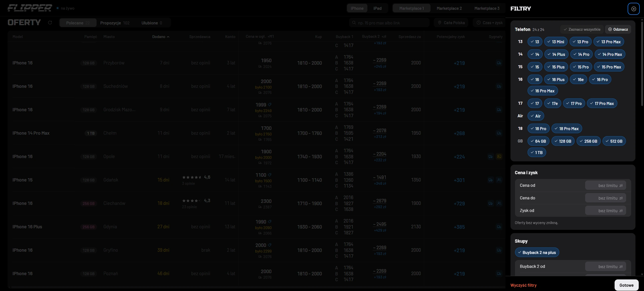The image size is (644, 291).
Task: Click the Cena od input field
Action: coord(605,186)
